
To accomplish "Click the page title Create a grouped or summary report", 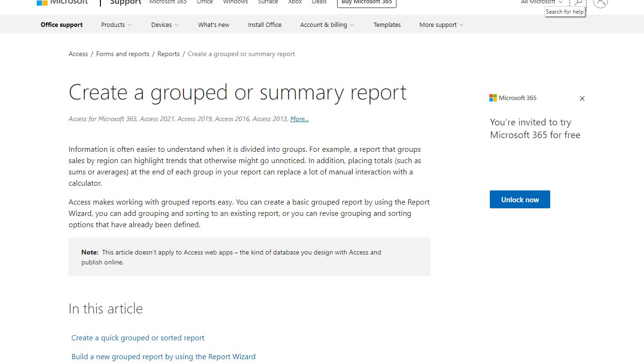I will (238, 93).
